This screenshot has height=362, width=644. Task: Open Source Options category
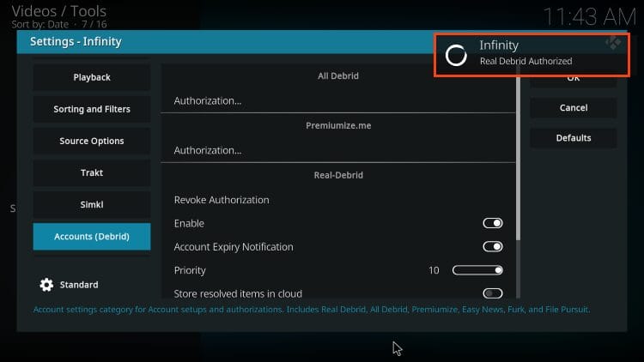point(92,141)
